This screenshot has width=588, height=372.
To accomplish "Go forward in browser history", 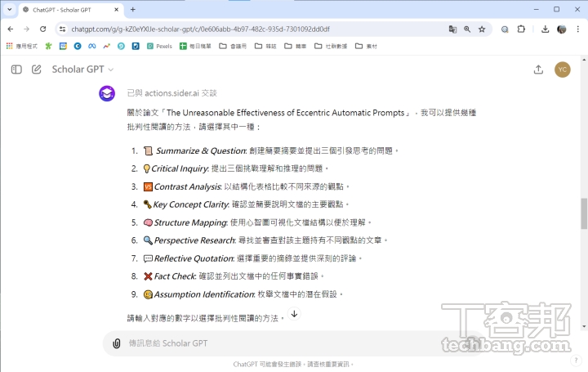I will (x=27, y=29).
